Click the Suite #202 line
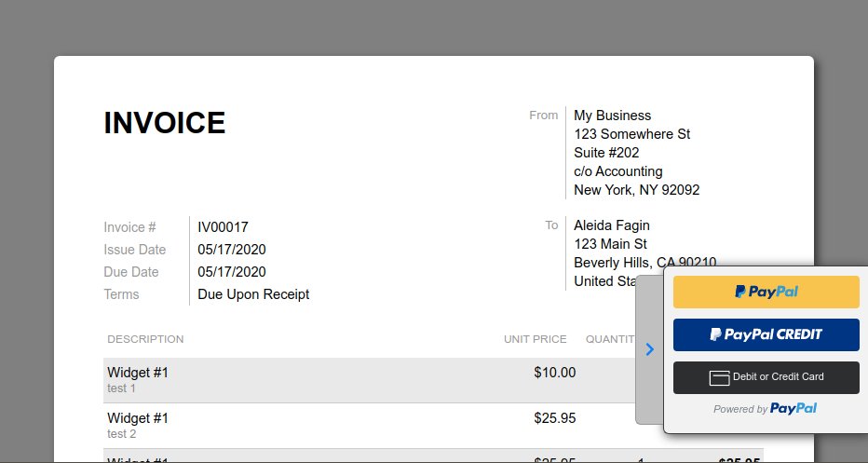Viewport: 868px width, 463px height. tap(606, 152)
